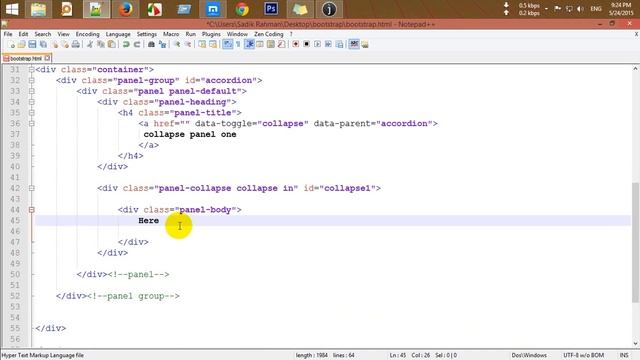The width and height of the screenshot is (640, 360).
Task: Cut selection with the scissors icon
Action: click(x=90, y=44)
